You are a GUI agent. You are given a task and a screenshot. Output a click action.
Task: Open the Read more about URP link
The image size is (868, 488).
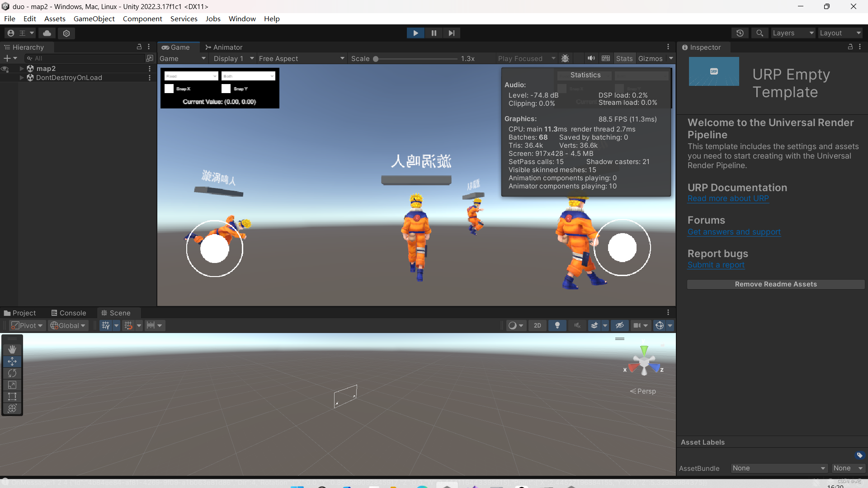coord(728,198)
